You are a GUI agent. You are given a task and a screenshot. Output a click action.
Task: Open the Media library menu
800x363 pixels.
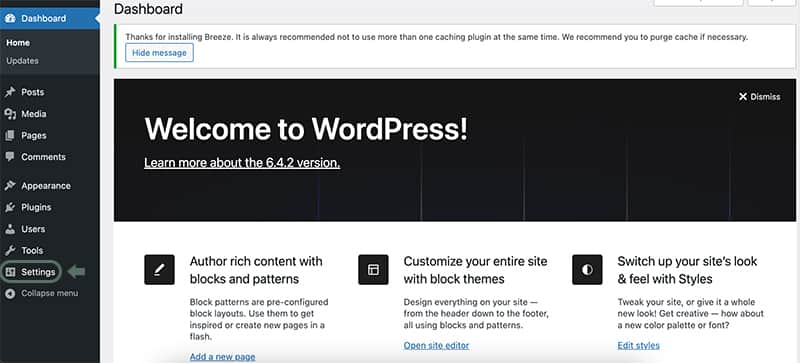(34, 114)
